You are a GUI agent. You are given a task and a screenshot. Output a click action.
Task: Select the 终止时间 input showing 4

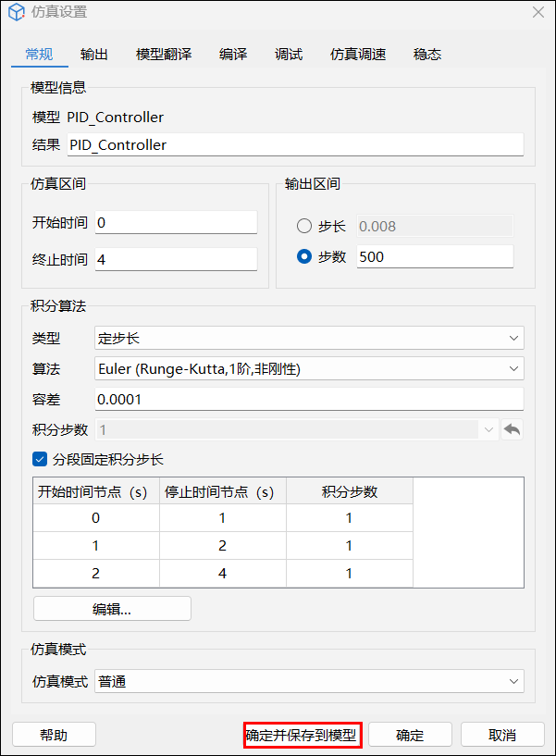tap(176, 259)
